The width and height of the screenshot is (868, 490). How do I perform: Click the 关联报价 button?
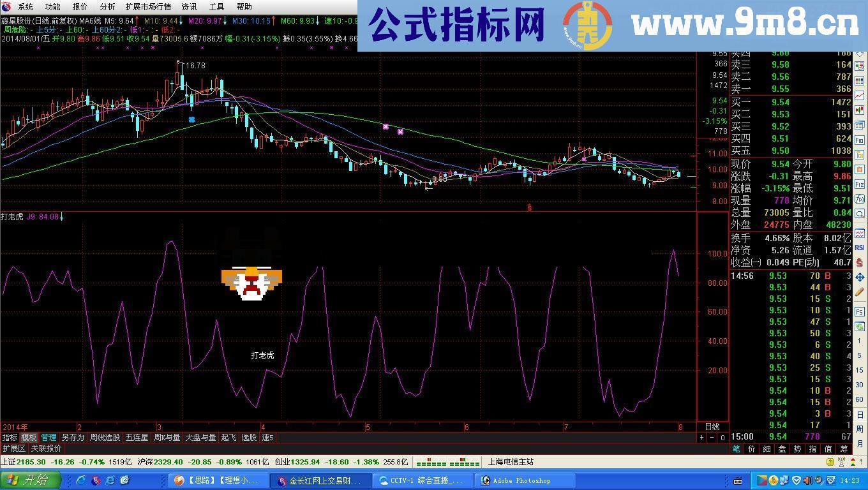tap(46, 449)
